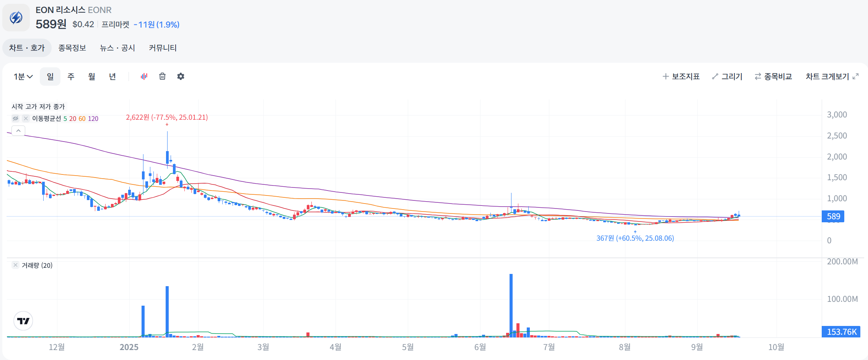This screenshot has height=360, width=868.
Task: Click the orange 60 moving average period
Action: (x=82, y=119)
